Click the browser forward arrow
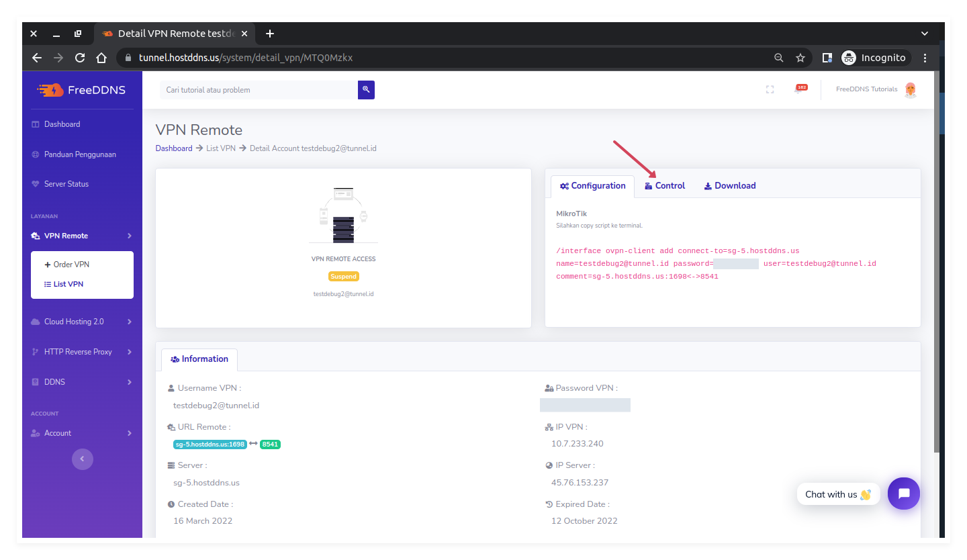This screenshot has width=967, height=560. (x=58, y=58)
